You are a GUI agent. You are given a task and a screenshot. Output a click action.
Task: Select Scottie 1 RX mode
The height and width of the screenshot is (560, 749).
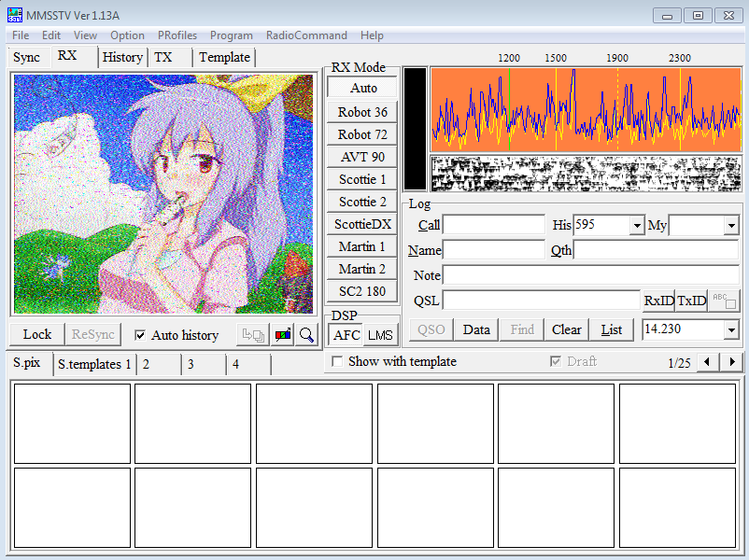pos(362,179)
